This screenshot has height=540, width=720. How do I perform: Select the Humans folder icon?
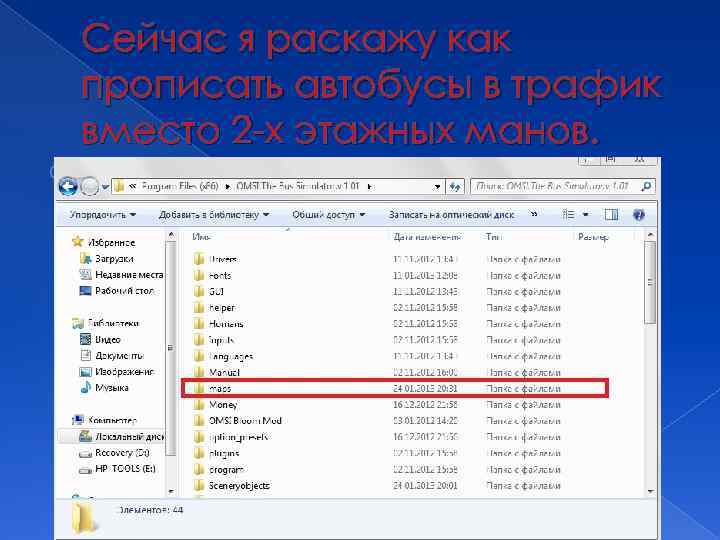199,324
